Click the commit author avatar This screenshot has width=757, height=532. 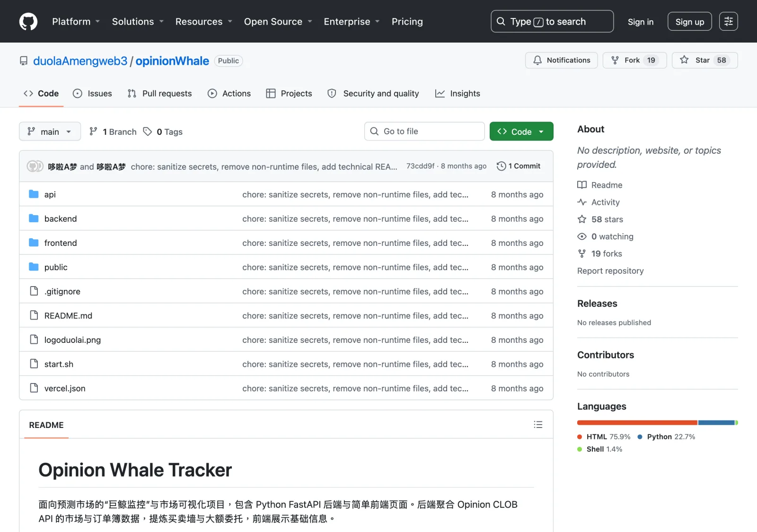click(35, 166)
